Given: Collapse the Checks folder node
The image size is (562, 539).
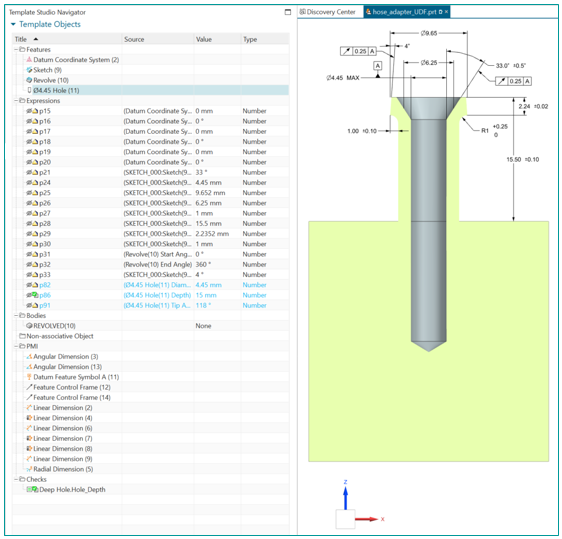Looking at the screenshot, I should 16,480.
